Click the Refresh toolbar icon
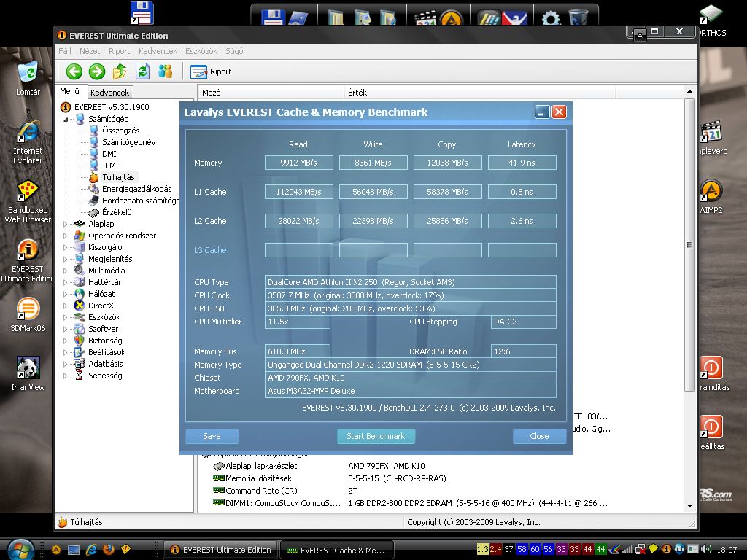 [x=142, y=71]
